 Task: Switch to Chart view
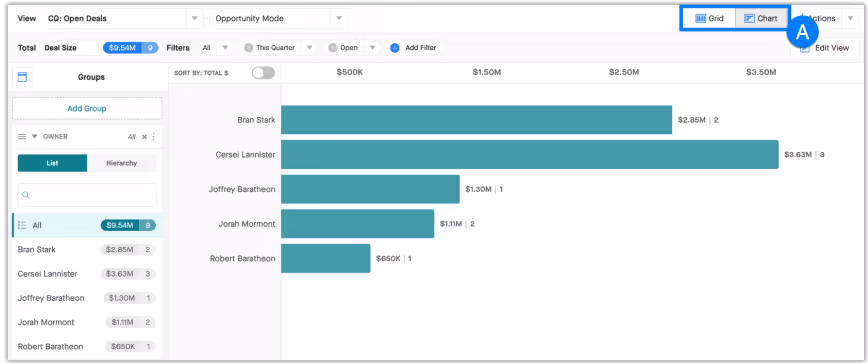(x=761, y=18)
